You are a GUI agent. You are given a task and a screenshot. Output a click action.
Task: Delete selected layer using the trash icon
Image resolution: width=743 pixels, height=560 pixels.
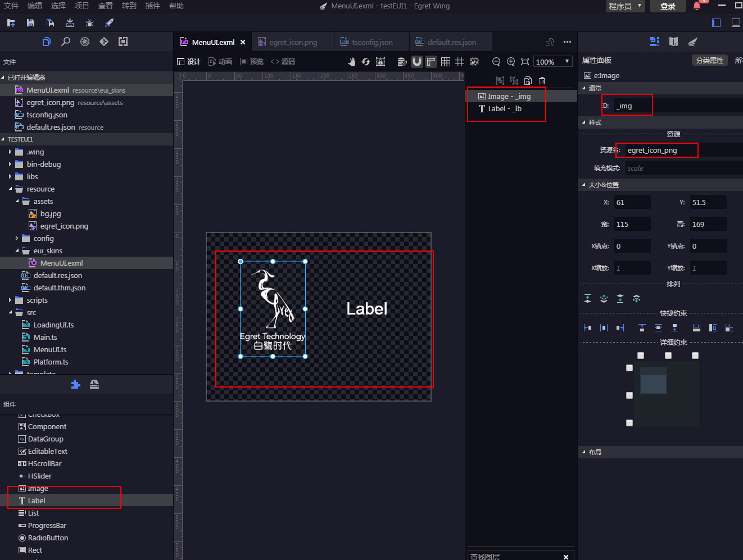(x=542, y=81)
